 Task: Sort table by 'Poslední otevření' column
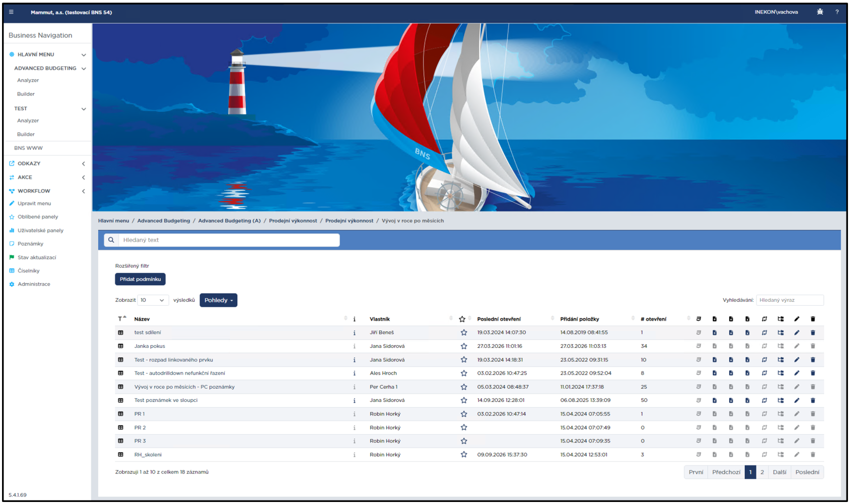click(499, 319)
